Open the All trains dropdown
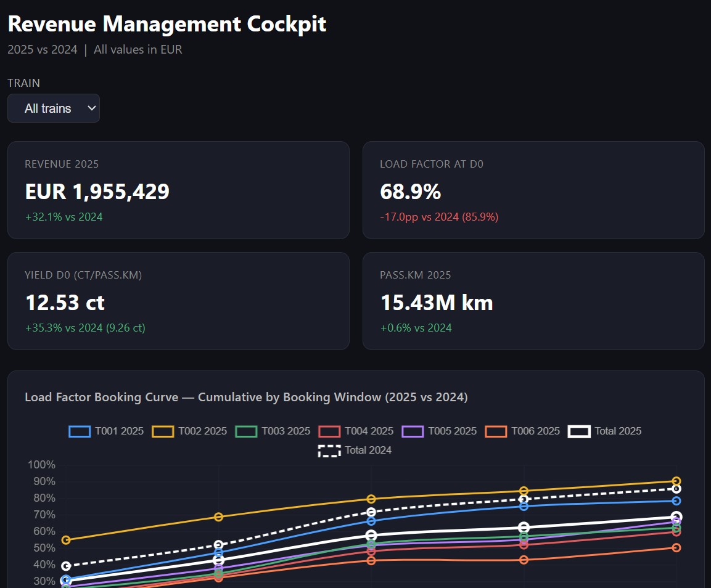This screenshot has width=711, height=588. click(54, 108)
